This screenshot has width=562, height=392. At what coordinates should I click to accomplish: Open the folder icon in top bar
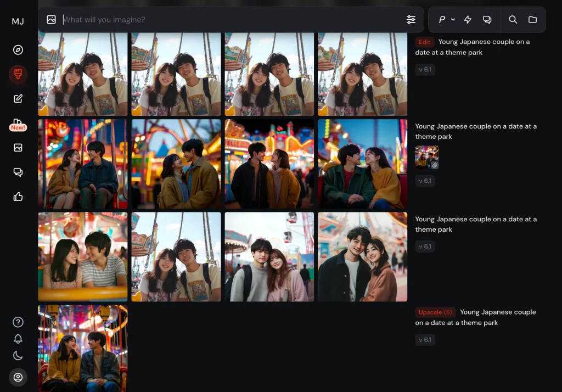tap(532, 20)
